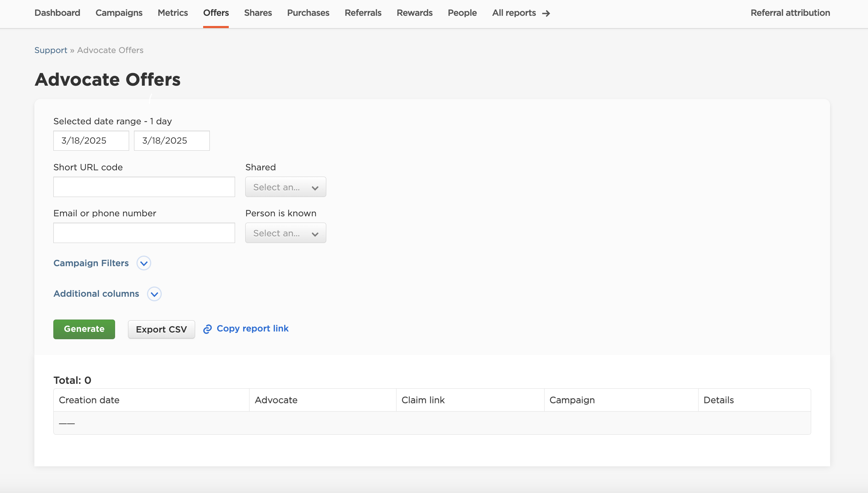Open the Shared dropdown
The height and width of the screenshot is (493, 868).
pyautogui.click(x=285, y=187)
